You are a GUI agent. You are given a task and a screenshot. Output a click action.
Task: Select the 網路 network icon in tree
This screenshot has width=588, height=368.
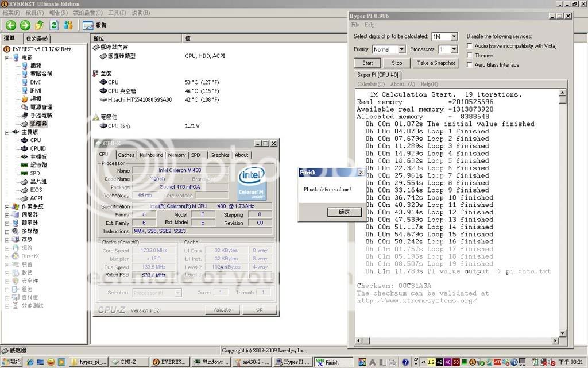coord(16,248)
